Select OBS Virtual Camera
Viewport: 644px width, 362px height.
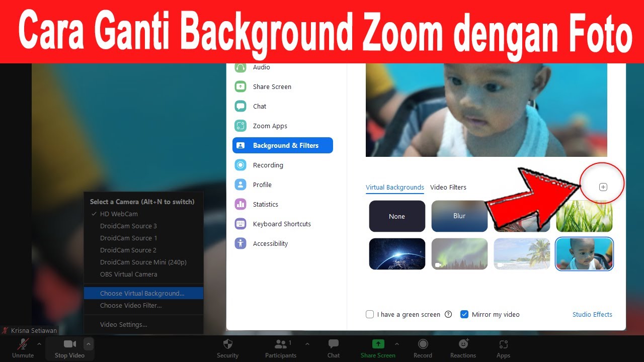(x=143, y=274)
